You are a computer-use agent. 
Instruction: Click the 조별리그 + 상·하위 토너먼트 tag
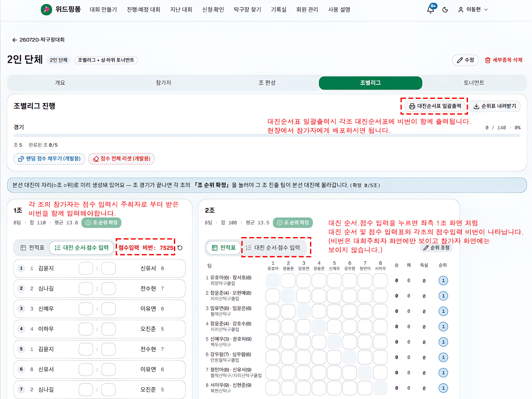tap(106, 60)
